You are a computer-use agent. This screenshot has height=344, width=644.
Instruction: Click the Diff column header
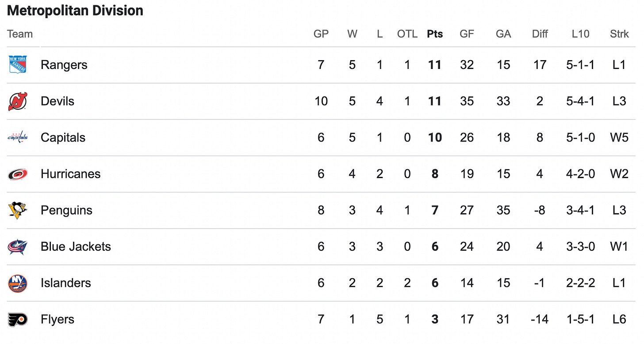point(540,34)
